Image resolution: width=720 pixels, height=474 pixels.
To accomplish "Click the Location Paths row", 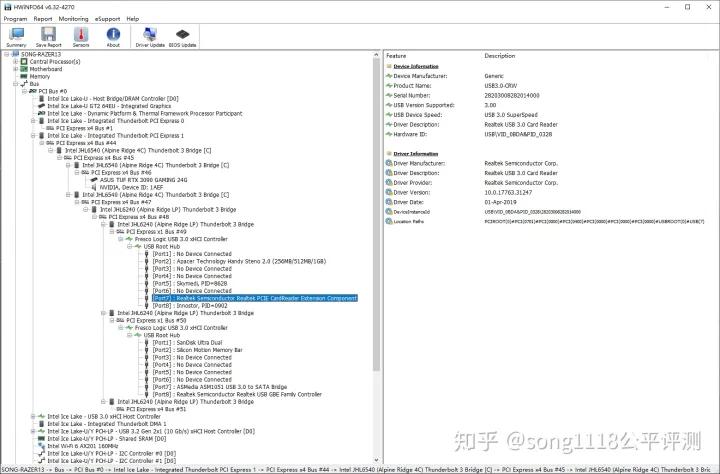I will coord(546,221).
